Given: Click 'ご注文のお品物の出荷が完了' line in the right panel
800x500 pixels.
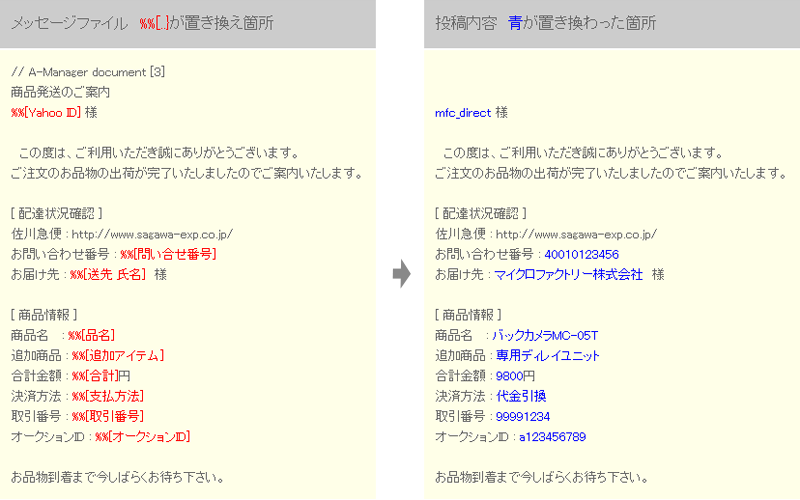Looking at the screenshot, I should [611, 173].
